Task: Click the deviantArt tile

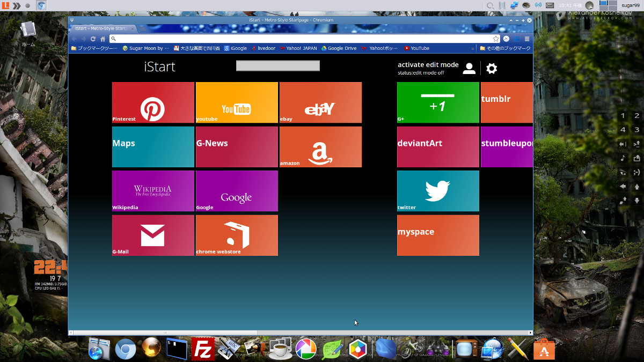Action: (438, 147)
